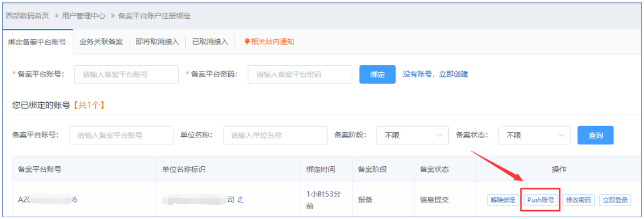Image resolution: width=644 pixels, height=219 pixels.
Task: Focus the 备案平台密码 input field
Action: 300,75
